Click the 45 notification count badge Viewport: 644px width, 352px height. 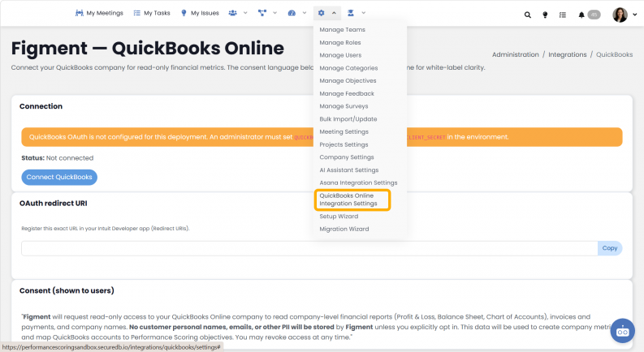tap(594, 15)
